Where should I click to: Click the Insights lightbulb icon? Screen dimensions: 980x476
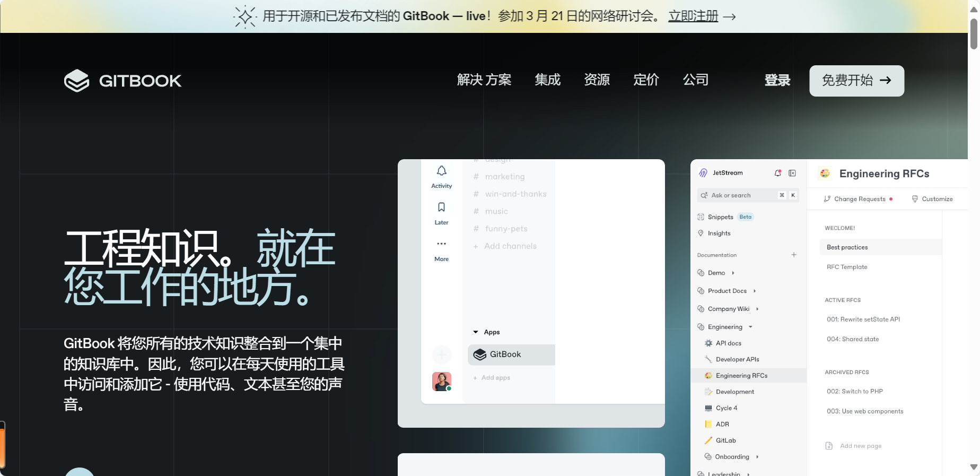coord(701,233)
